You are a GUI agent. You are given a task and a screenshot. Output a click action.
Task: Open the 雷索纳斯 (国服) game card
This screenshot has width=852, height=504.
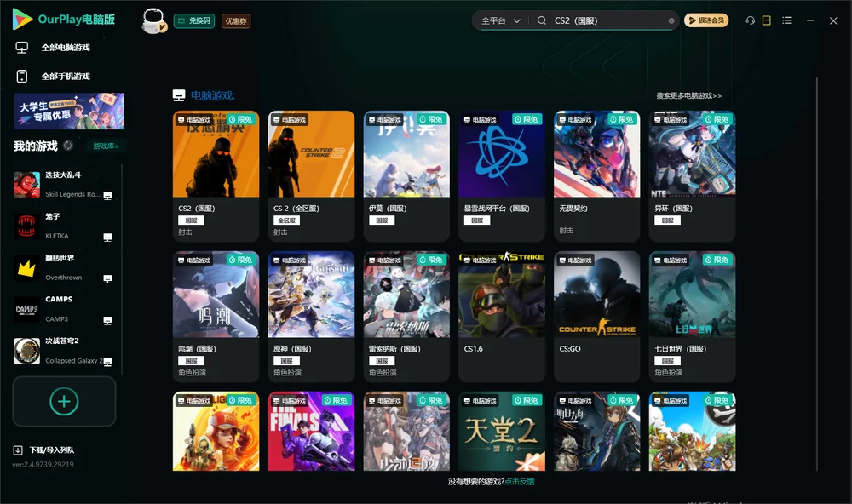(406, 317)
